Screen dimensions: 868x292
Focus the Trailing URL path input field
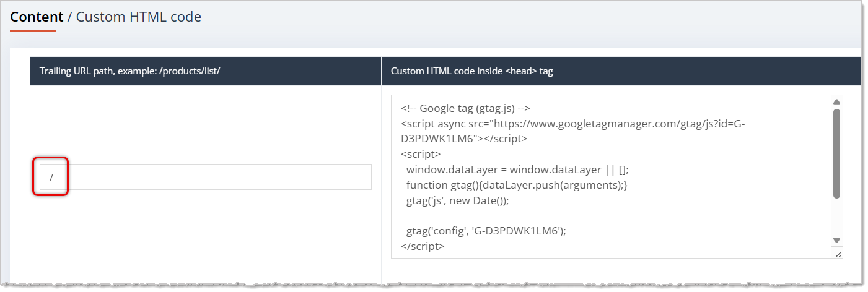pos(205,177)
